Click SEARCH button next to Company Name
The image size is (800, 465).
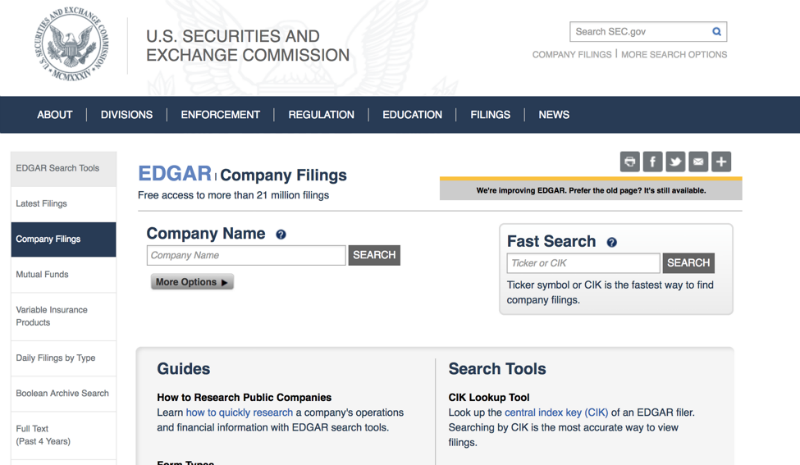tap(374, 255)
